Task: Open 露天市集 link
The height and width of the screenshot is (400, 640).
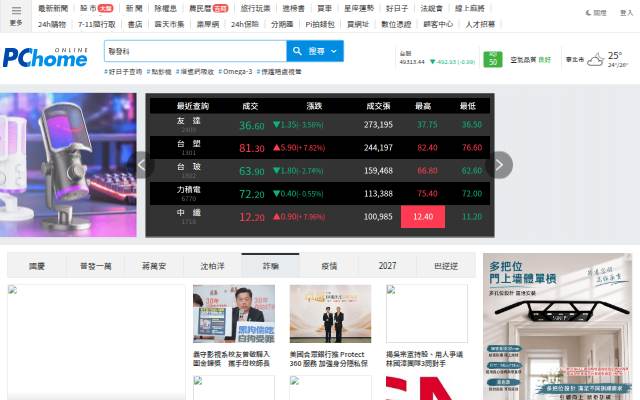Action: pyautogui.click(x=169, y=24)
